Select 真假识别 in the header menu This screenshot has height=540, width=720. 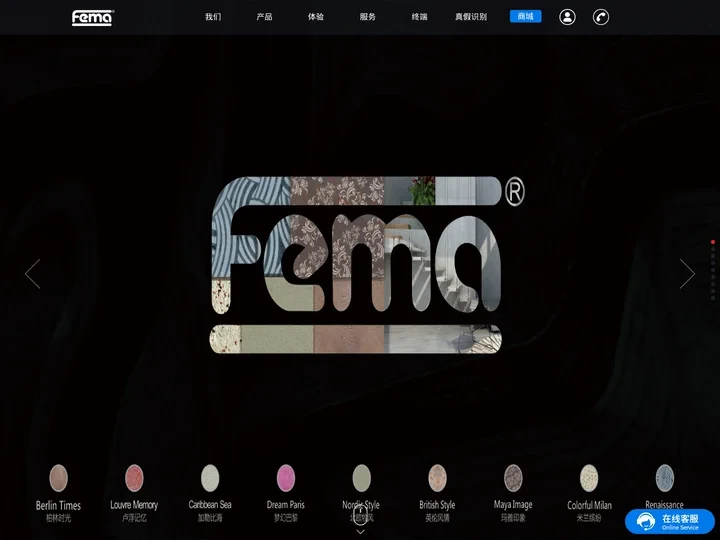click(471, 17)
